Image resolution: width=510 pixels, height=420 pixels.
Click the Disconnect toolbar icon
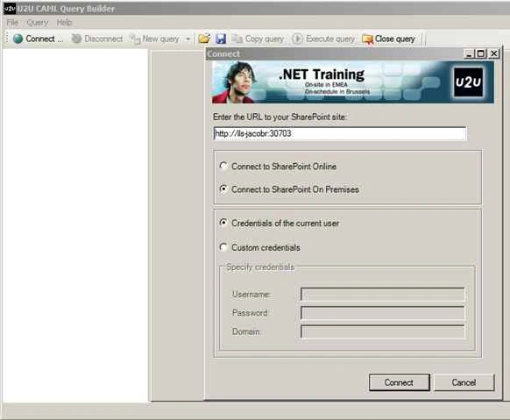point(76,39)
